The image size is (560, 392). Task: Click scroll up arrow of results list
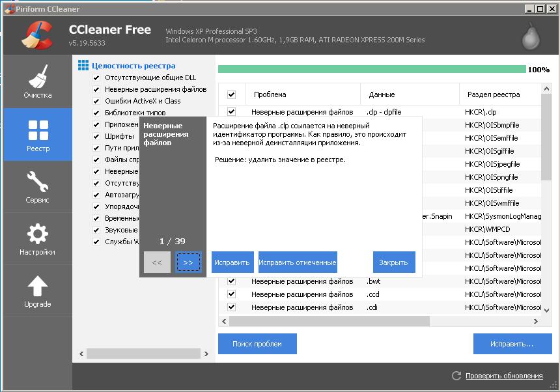tap(546, 89)
